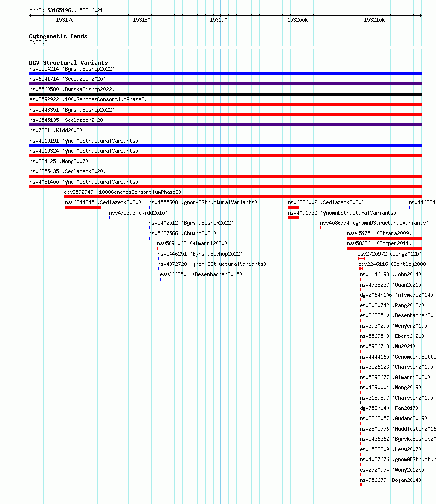Image resolution: width=436 pixels, height=504 pixels.
Task: Select esv2720974 (Wong2012b) label
Action: click(392, 470)
